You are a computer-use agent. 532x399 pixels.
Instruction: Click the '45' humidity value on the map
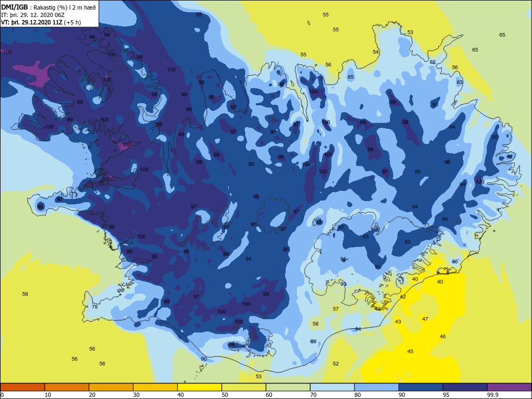(410, 352)
